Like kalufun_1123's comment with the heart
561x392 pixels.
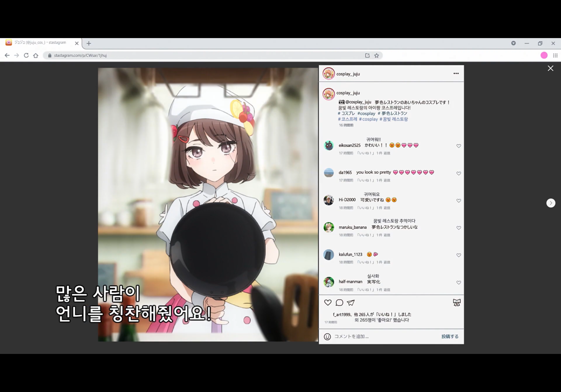[x=459, y=255]
